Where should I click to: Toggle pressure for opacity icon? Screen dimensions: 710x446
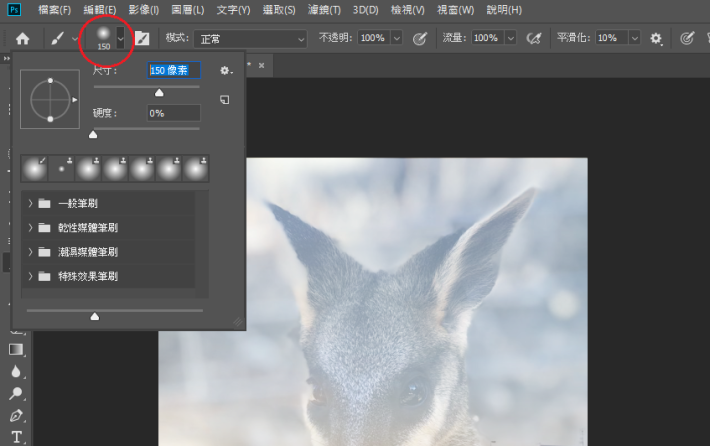[420, 39]
